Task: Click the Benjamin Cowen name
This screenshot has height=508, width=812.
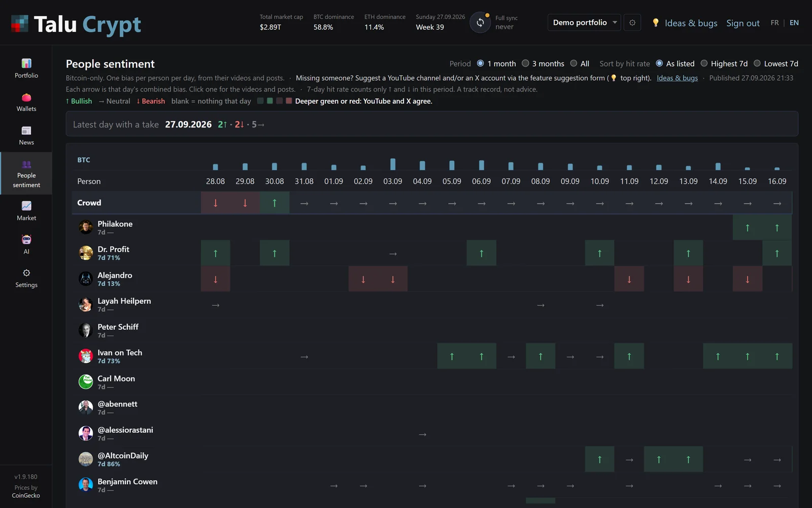Action: pyautogui.click(x=127, y=482)
